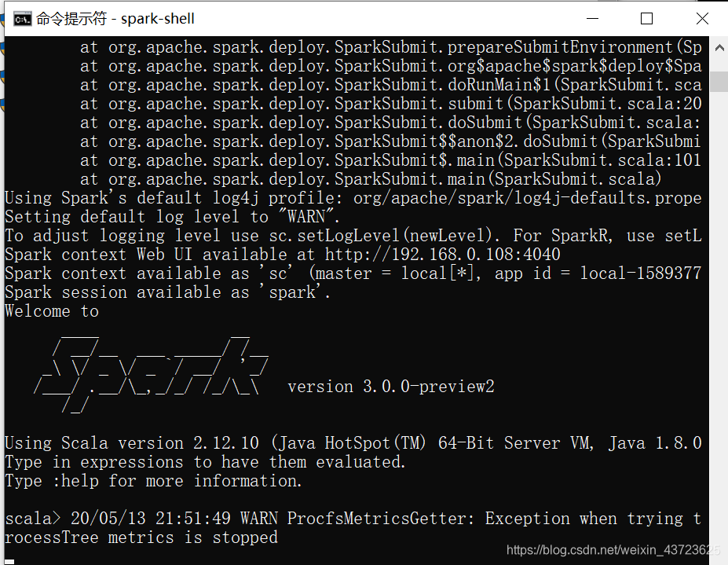Image resolution: width=728 pixels, height=565 pixels.
Task: Click the 'WARN ProcfsMetricsGetter' warning text
Action: [x=380, y=519]
